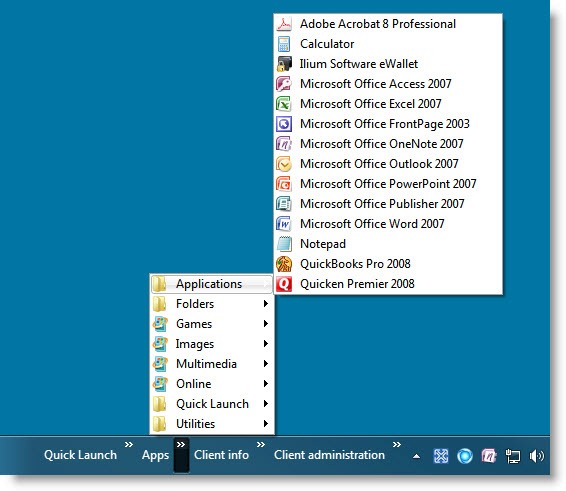The height and width of the screenshot is (491, 566).
Task: Click the PowerPoint 2007 icon
Action: click(284, 184)
